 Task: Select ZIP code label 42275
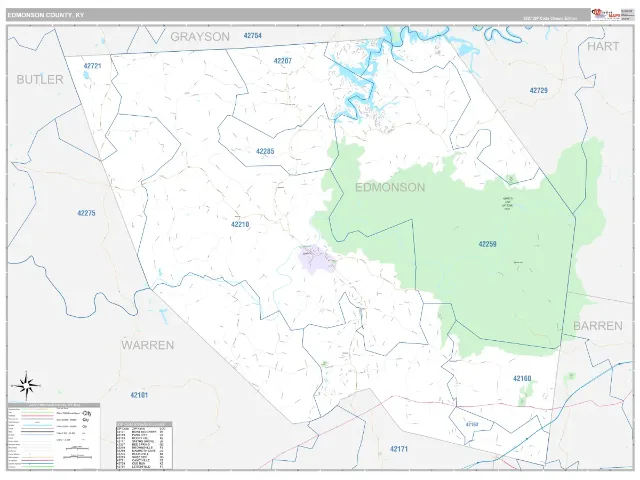(87, 213)
